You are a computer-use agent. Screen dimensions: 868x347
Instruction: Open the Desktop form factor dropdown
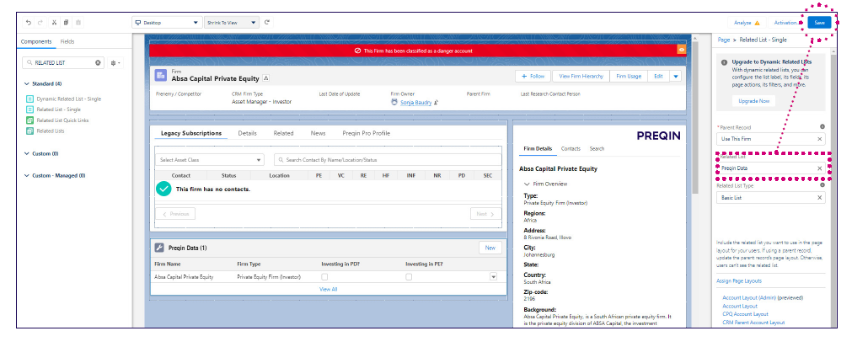tap(167, 23)
